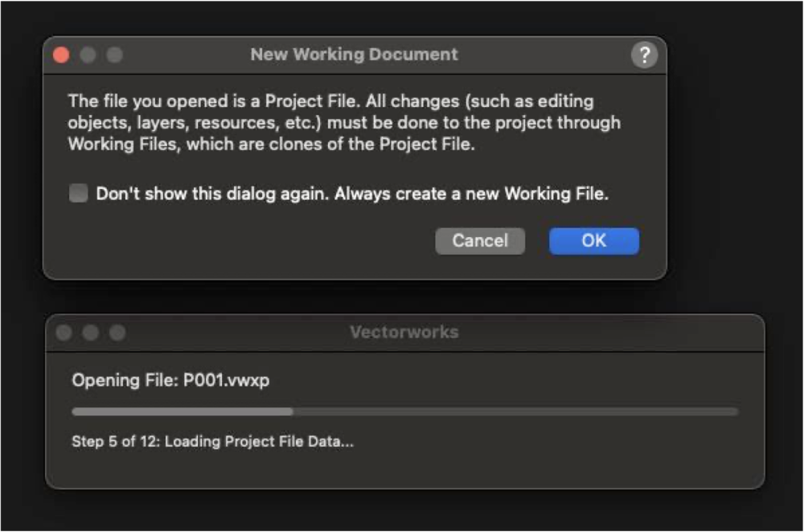Click the Project File explanation paragraph

pos(344,122)
